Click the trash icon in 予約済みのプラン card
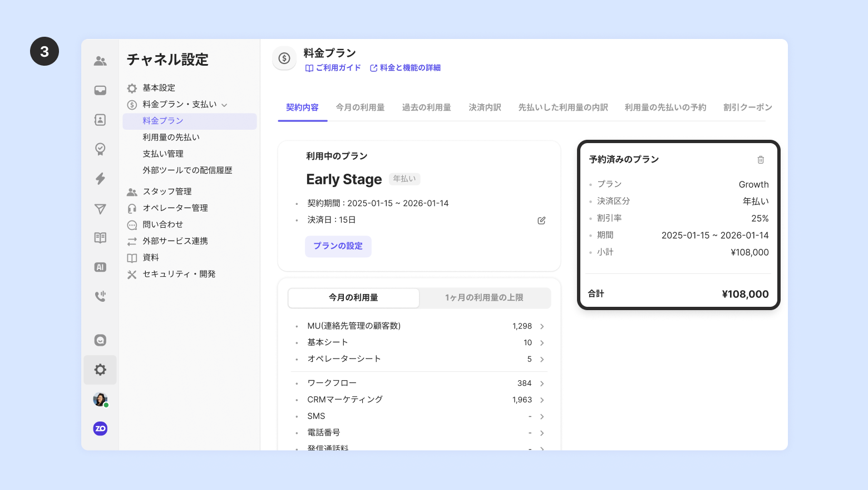 (761, 160)
